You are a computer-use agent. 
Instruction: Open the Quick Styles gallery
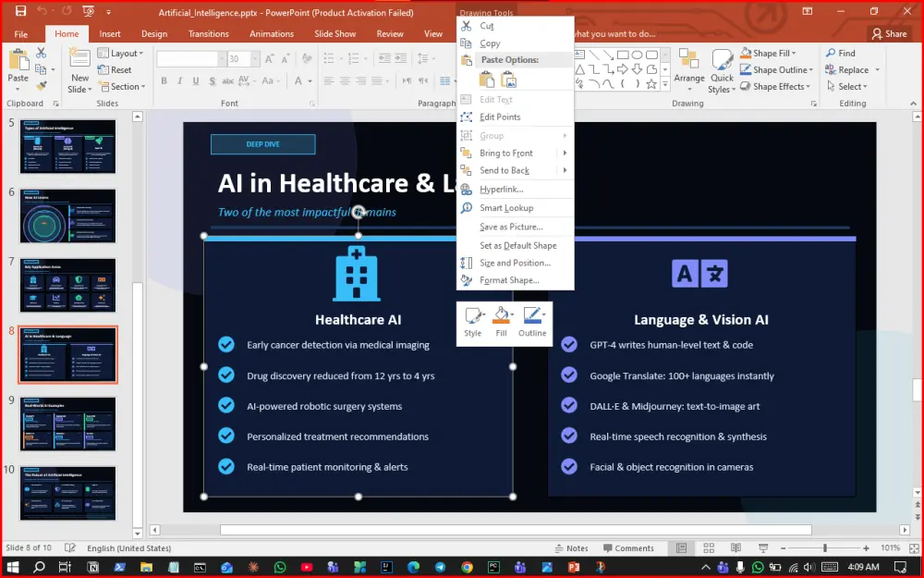pos(722,71)
